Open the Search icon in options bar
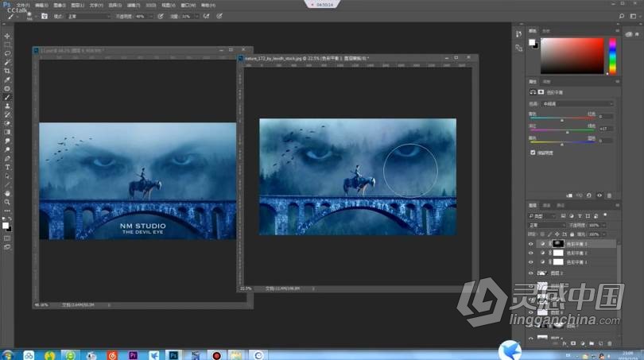The height and width of the screenshot is (360, 644). 622,16
